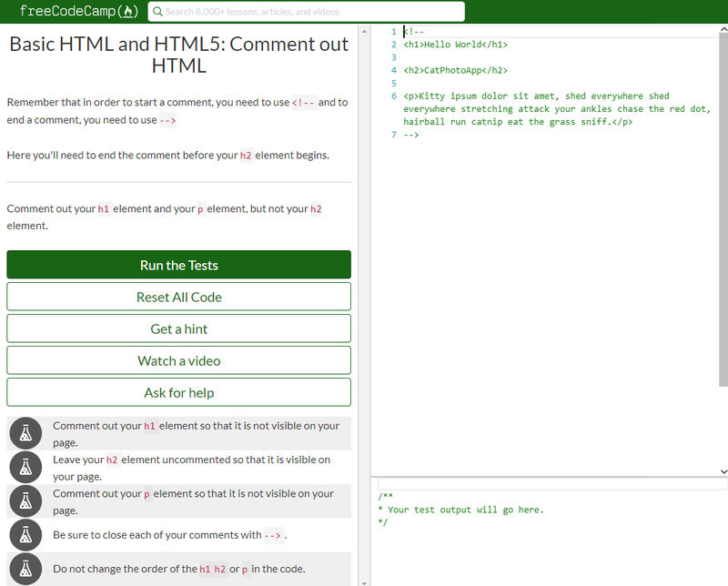728x586 pixels.
Task: Click code editor vertical scrollbar thumb
Action: coord(723,209)
